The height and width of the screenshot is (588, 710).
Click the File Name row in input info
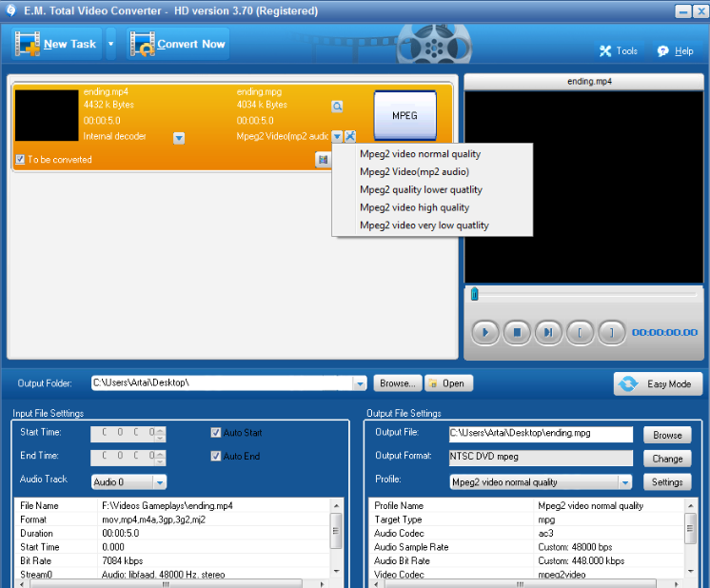pos(172,505)
